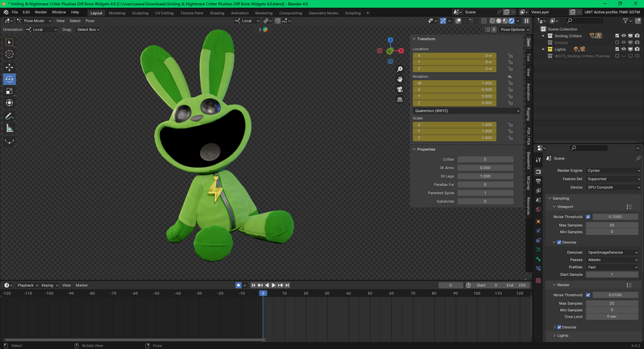This screenshot has width=644, height=349.
Task: Click the IK Legs slider
Action: (485, 176)
